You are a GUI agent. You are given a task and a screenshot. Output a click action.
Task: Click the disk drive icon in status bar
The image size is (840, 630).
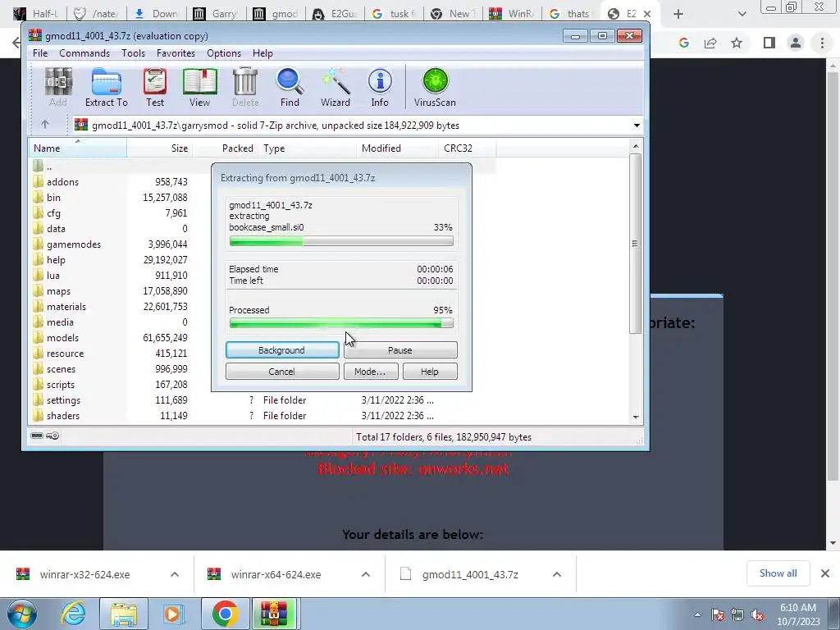pyautogui.click(x=37, y=436)
